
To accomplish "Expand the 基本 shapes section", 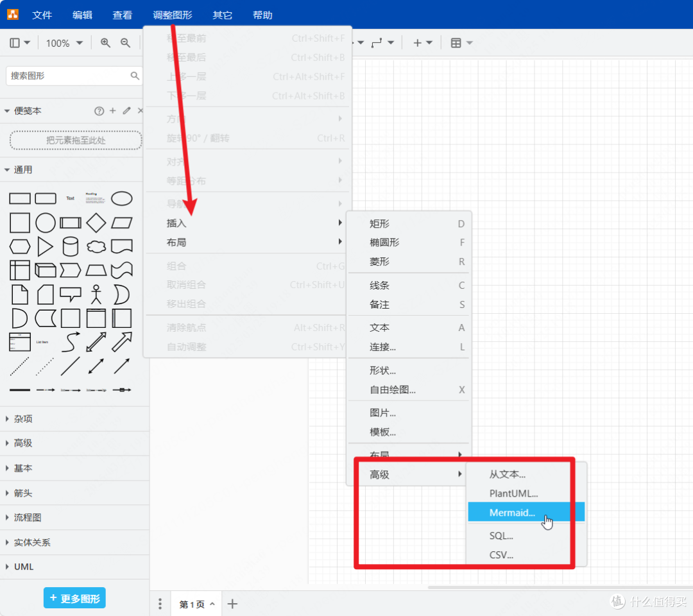I will click(x=74, y=468).
